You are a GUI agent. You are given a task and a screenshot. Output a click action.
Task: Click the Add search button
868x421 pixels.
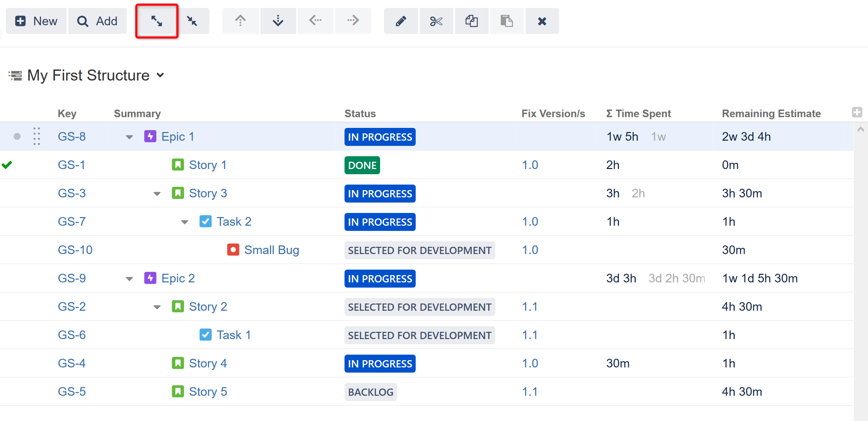coord(97,21)
